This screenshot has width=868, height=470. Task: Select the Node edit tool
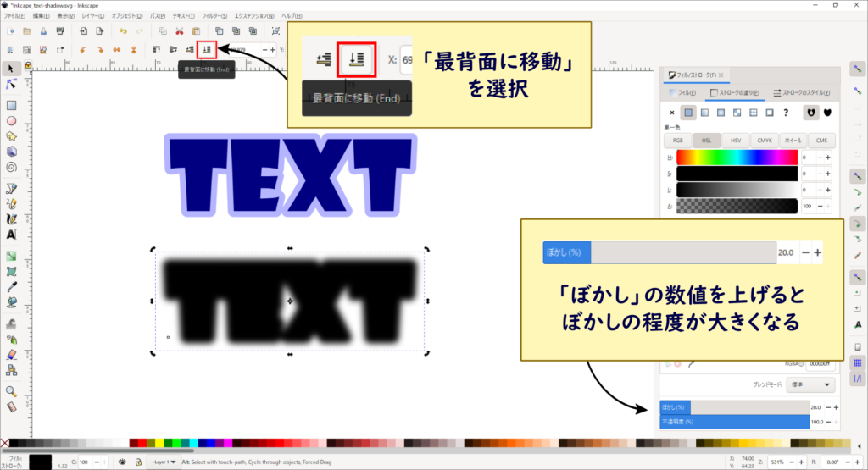[x=11, y=84]
